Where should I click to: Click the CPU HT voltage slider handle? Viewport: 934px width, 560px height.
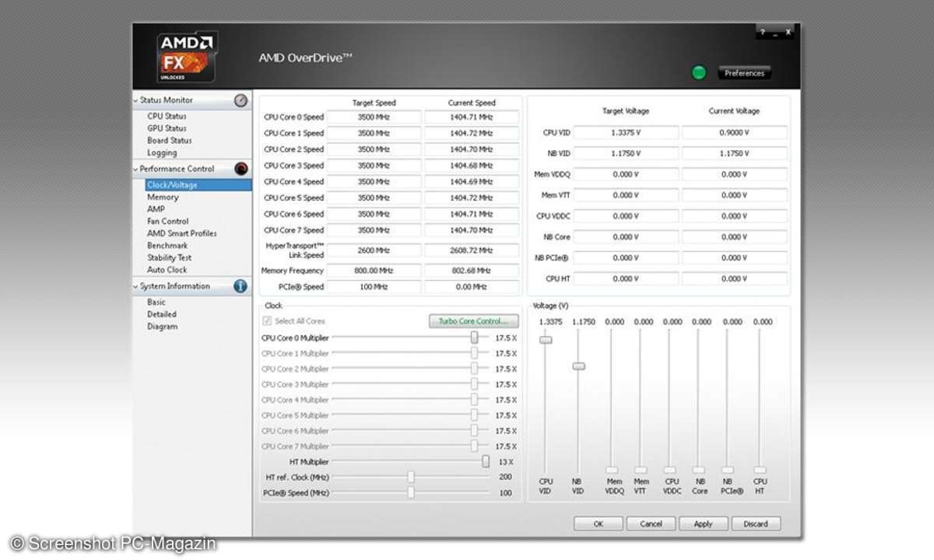tap(760, 470)
